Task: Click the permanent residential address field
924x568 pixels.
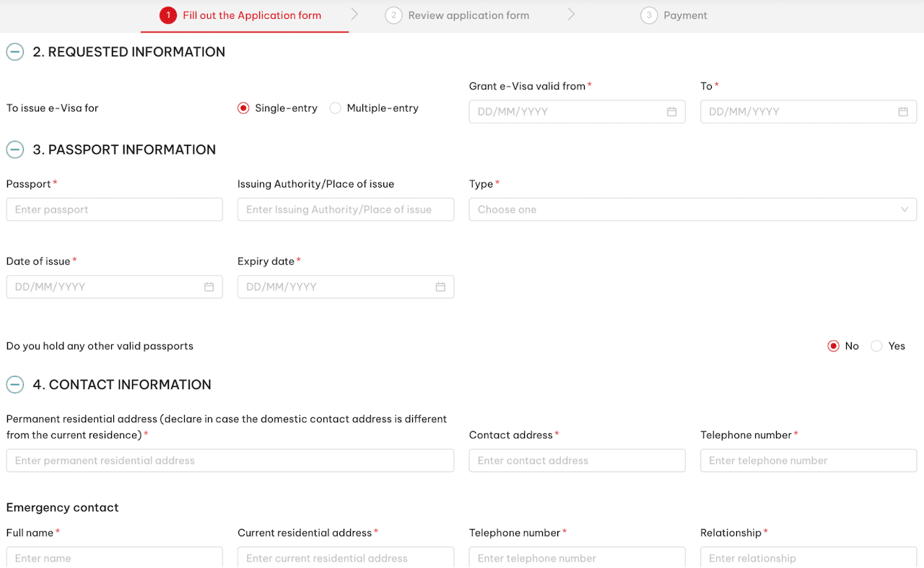Action: coord(230,460)
